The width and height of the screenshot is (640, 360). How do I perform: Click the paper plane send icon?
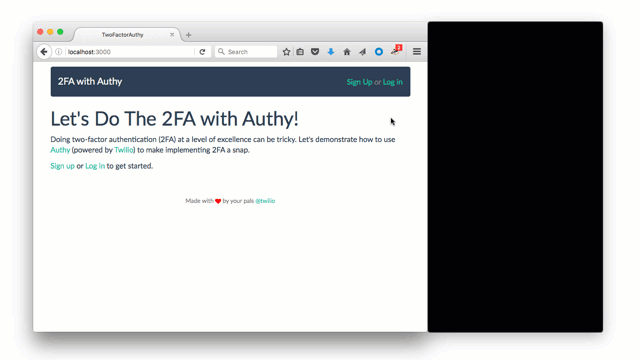[x=362, y=52]
